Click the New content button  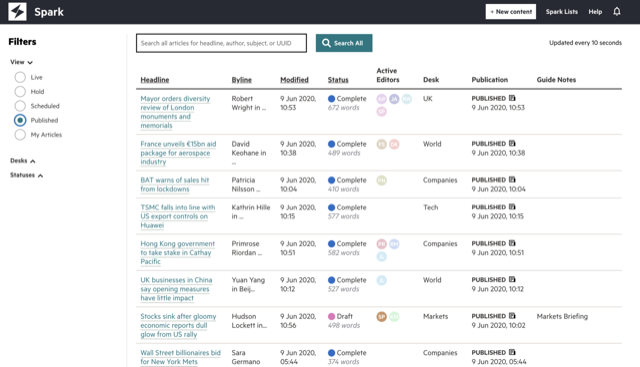[x=511, y=11]
